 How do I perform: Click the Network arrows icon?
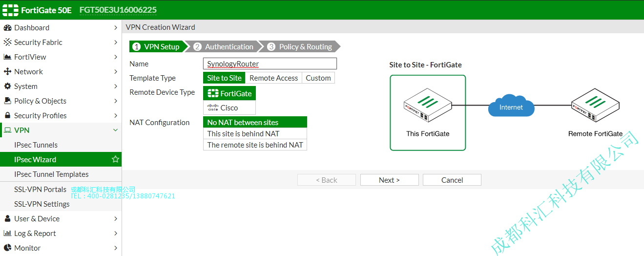pyautogui.click(x=7, y=72)
